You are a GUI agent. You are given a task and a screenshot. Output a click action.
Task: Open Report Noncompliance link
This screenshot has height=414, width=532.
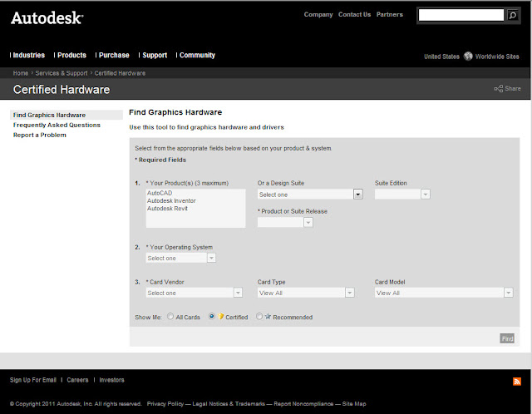point(303,403)
